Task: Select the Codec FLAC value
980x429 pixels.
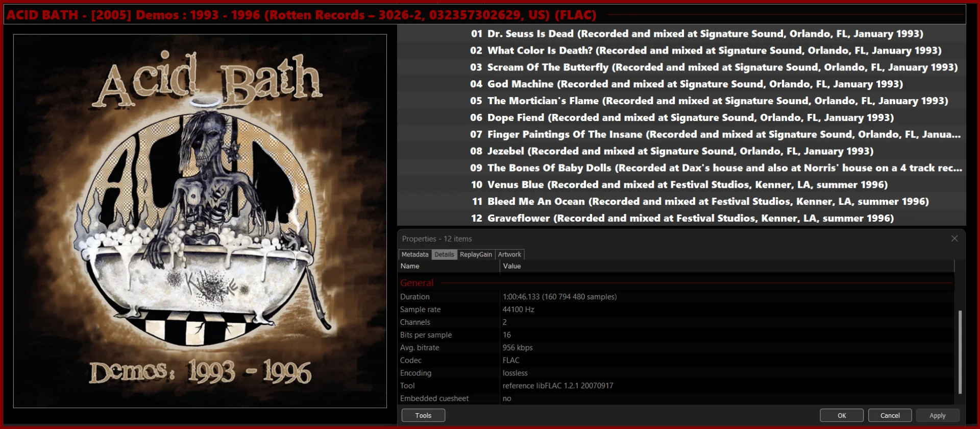Action: coord(511,361)
